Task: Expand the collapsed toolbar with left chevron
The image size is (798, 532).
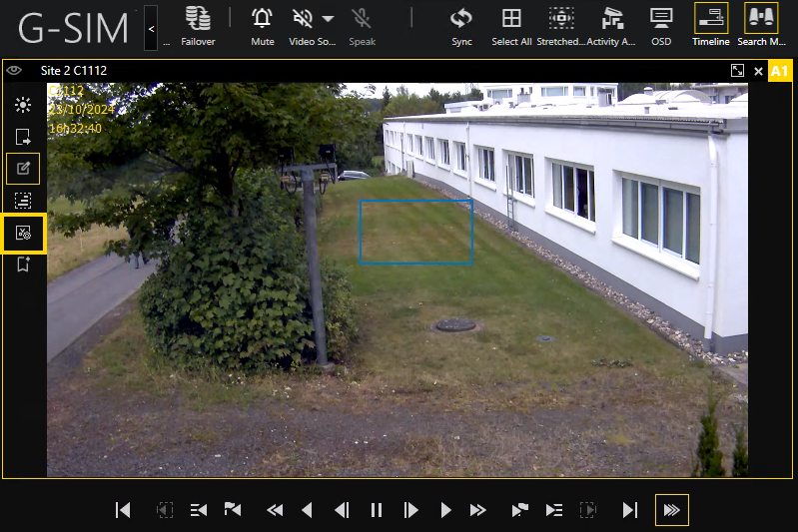Action: point(151,29)
